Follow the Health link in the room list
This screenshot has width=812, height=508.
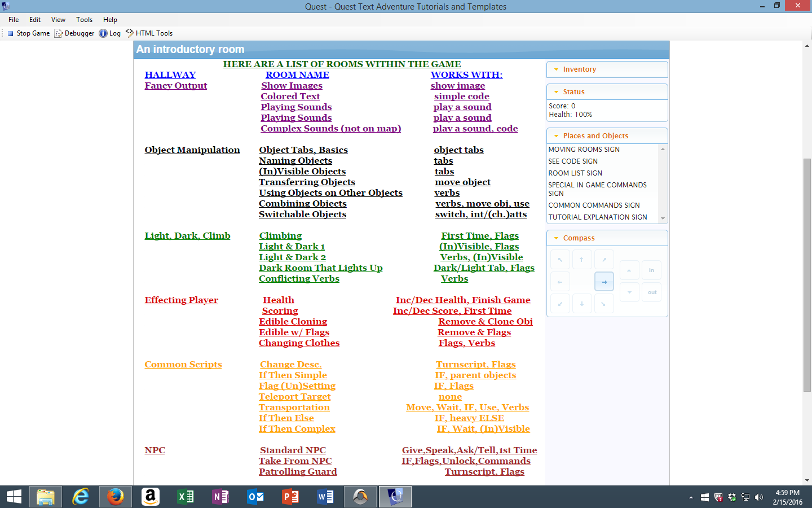[278, 300]
